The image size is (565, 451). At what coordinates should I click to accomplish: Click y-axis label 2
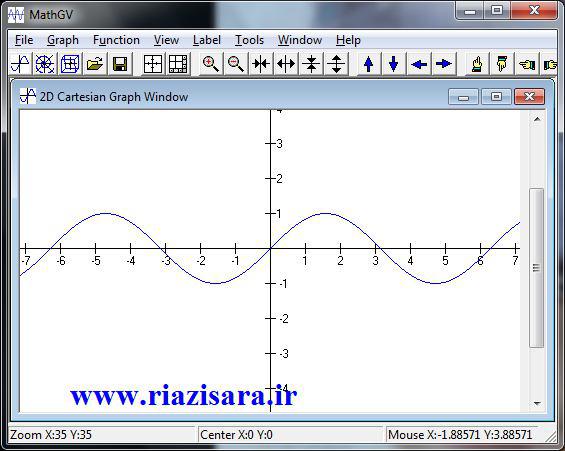[279, 179]
